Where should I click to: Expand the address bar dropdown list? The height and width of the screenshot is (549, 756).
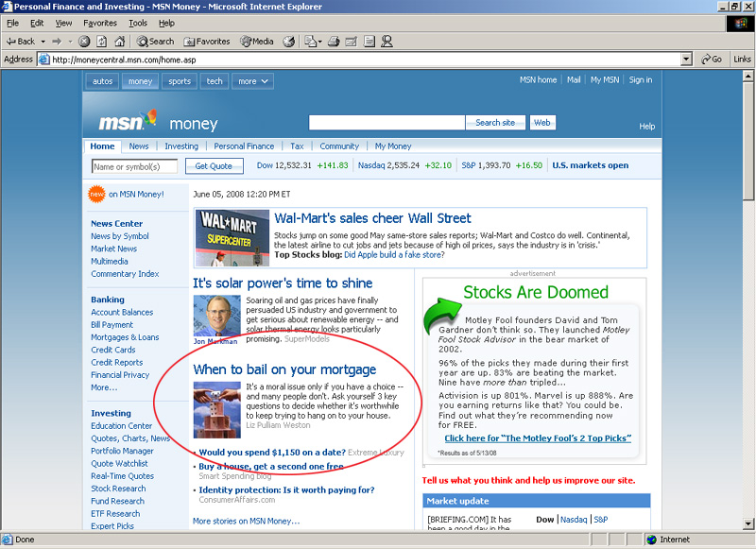tap(687, 60)
